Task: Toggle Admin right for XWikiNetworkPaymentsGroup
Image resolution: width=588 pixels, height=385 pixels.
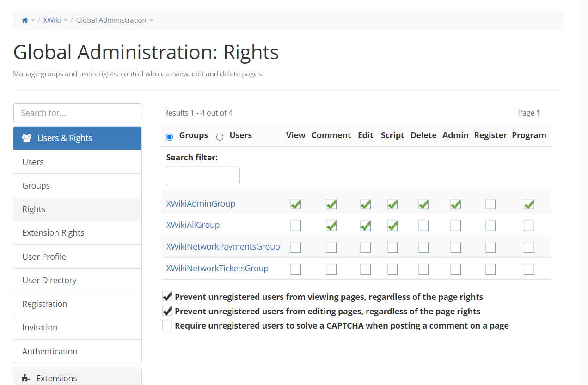Action: click(456, 247)
